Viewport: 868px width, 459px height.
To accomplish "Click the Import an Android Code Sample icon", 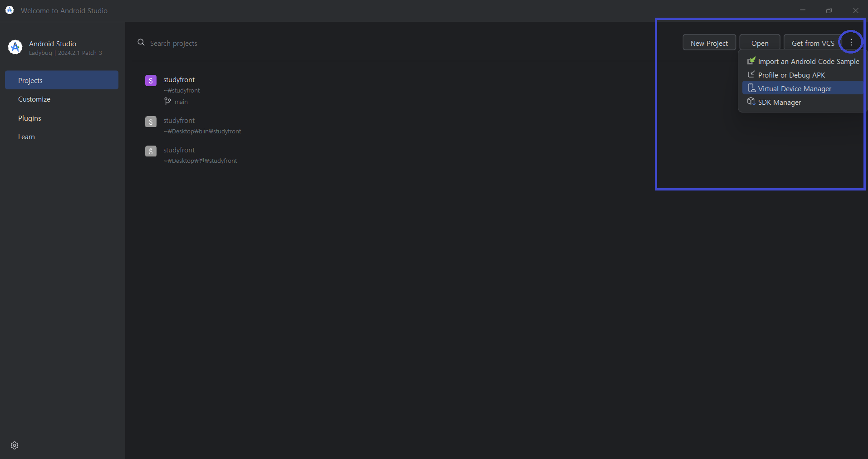I will pyautogui.click(x=751, y=61).
